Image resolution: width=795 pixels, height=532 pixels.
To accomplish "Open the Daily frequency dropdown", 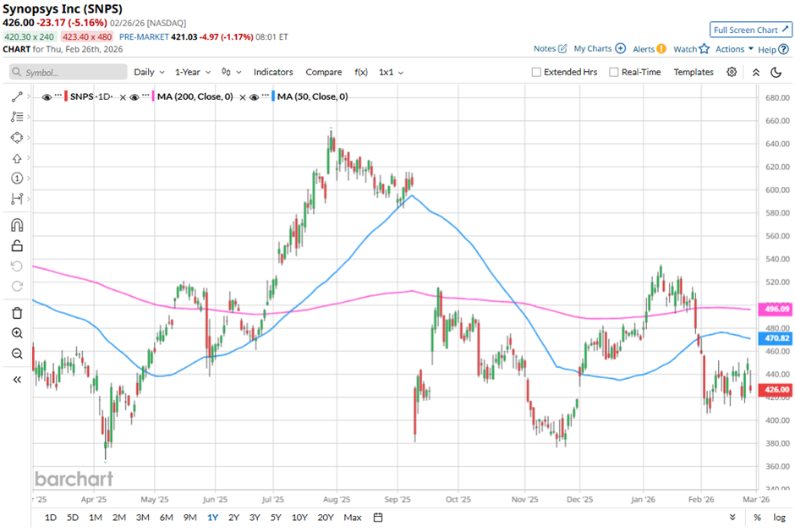I will pyautogui.click(x=149, y=73).
